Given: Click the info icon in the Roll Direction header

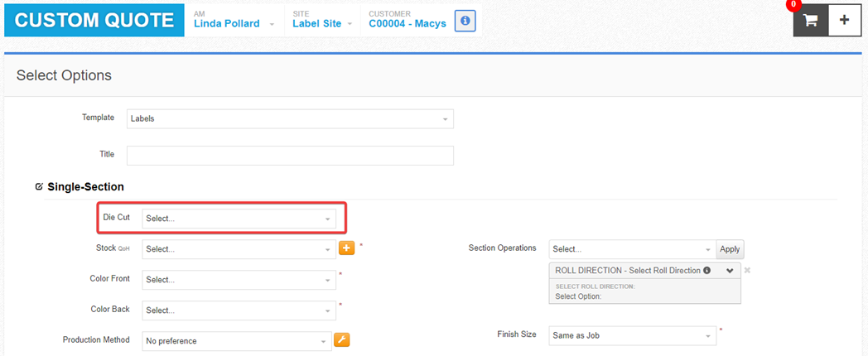Looking at the screenshot, I should point(707,271).
